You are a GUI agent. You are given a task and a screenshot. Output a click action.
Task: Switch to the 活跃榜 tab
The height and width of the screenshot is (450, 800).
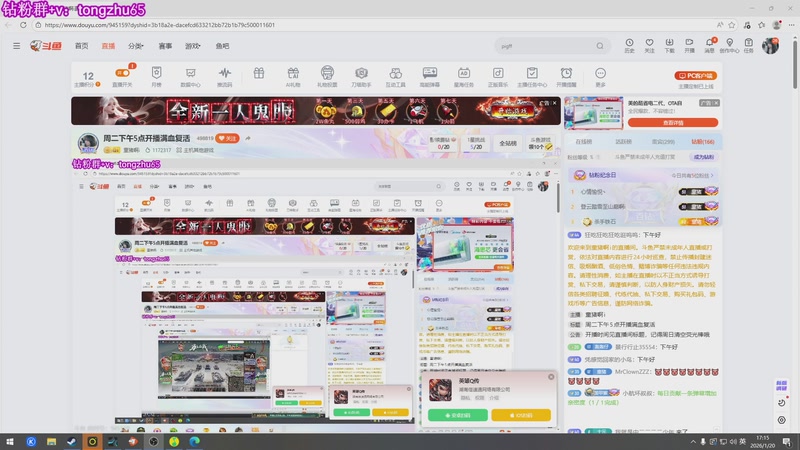[623, 141]
